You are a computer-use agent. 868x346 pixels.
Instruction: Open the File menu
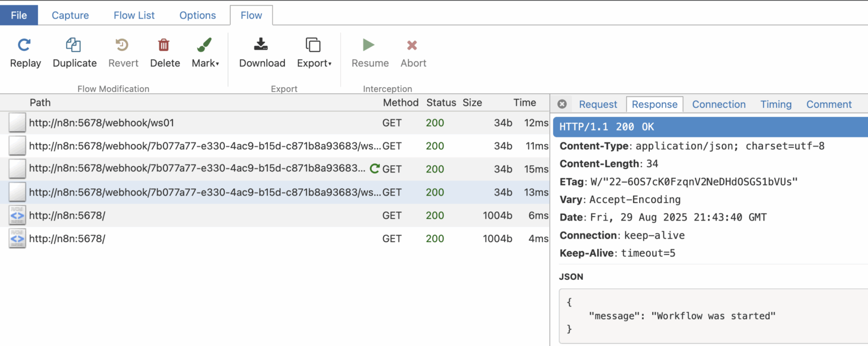19,15
